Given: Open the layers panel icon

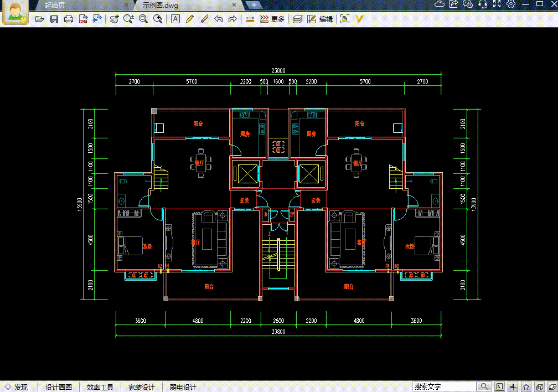Looking at the screenshot, I should 296,18.
